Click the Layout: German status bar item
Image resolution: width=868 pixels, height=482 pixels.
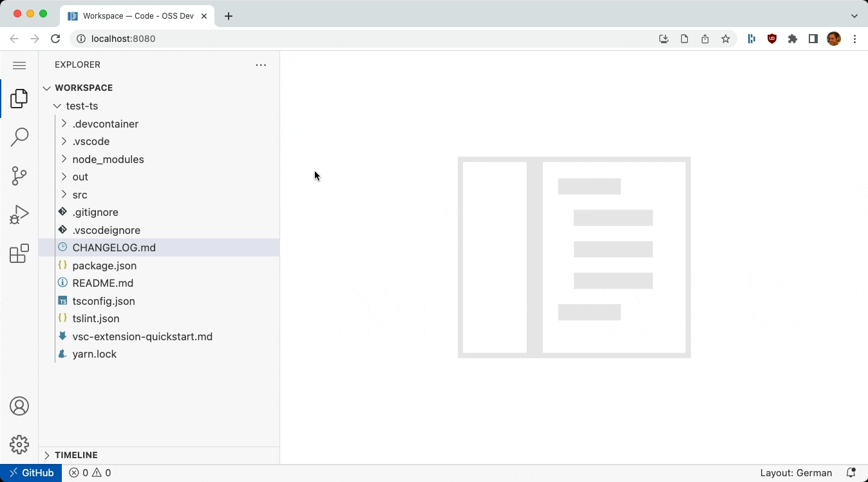(797, 472)
